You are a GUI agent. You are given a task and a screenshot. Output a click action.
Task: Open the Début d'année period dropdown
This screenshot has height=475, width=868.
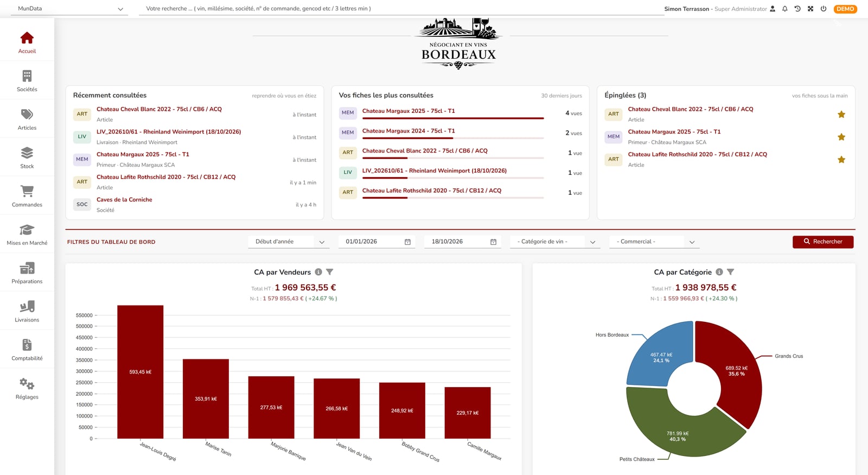click(x=289, y=242)
